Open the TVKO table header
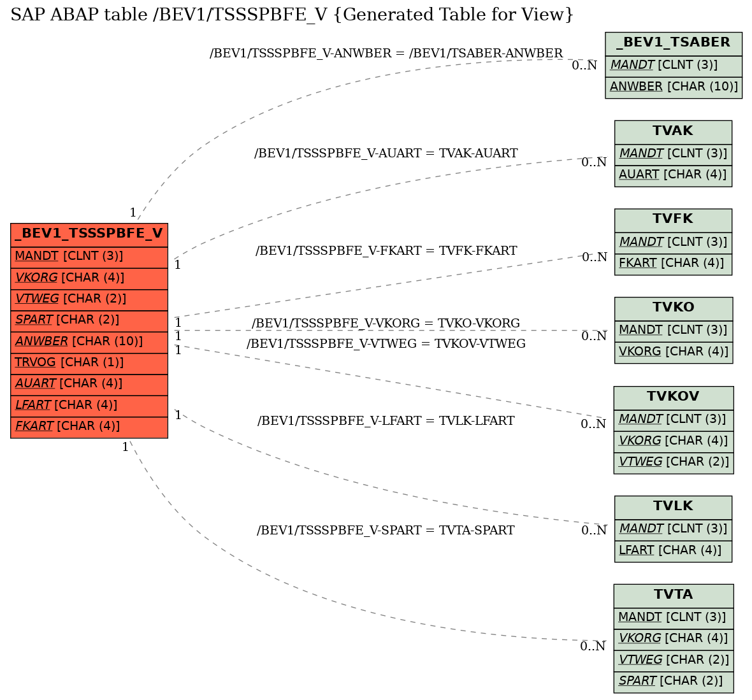 674,308
